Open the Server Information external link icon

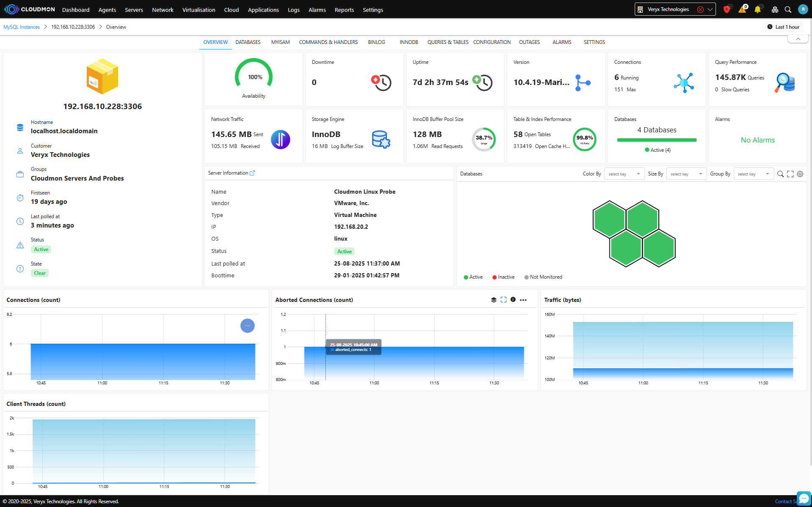pyautogui.click(x=253, y=173)
